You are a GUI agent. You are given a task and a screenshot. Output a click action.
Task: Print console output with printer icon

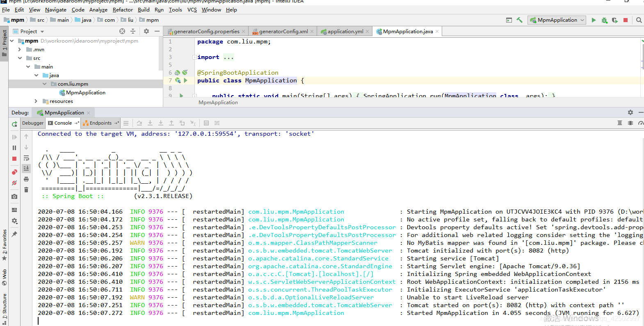[x=26, y=179]
